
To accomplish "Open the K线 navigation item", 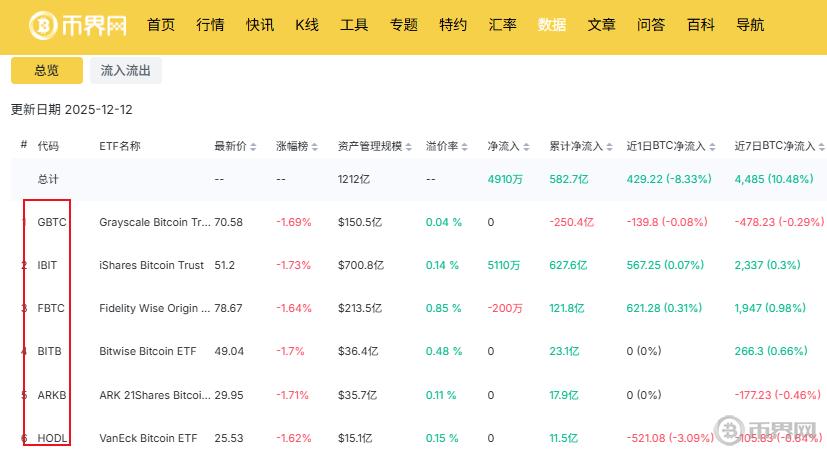I will pos(307,25).
